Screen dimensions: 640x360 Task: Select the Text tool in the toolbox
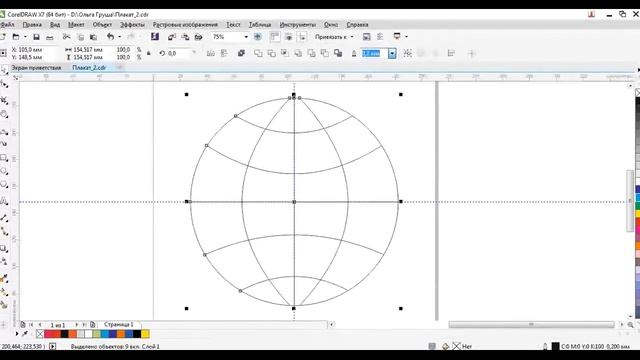[4, 201]
